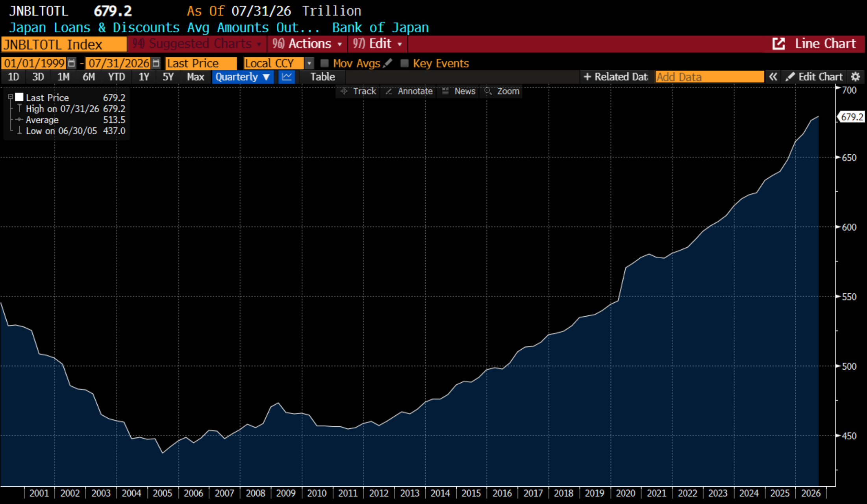Screen dimensions: 867x504
Task: Expand the Suggested Charts menu
Action: tap(197, 44)
